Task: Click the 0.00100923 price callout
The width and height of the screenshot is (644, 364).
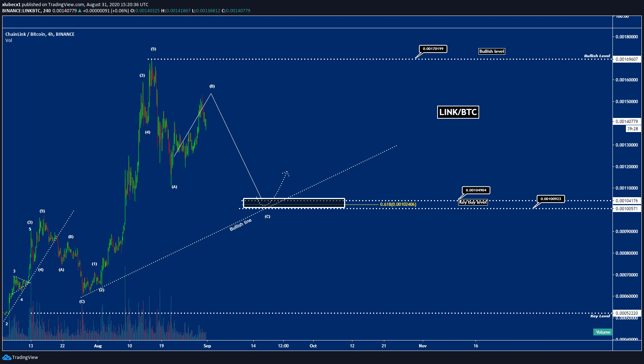Action: [x=551, y=199]
